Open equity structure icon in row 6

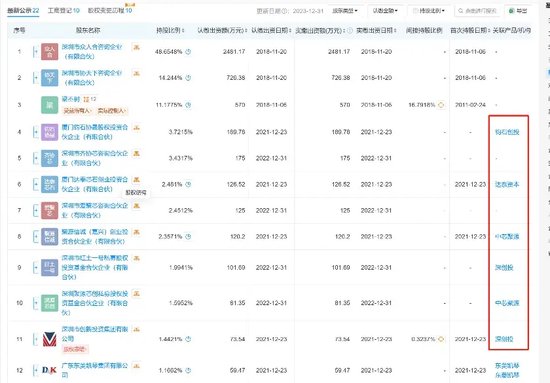(x=136, y=180)
